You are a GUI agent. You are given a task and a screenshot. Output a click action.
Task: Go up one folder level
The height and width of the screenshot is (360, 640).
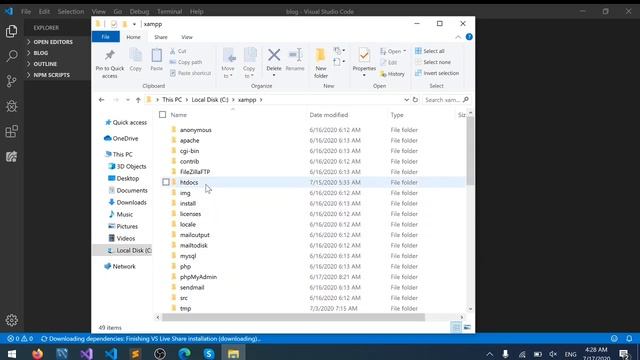pyautogui.click(x=138, y=100)
